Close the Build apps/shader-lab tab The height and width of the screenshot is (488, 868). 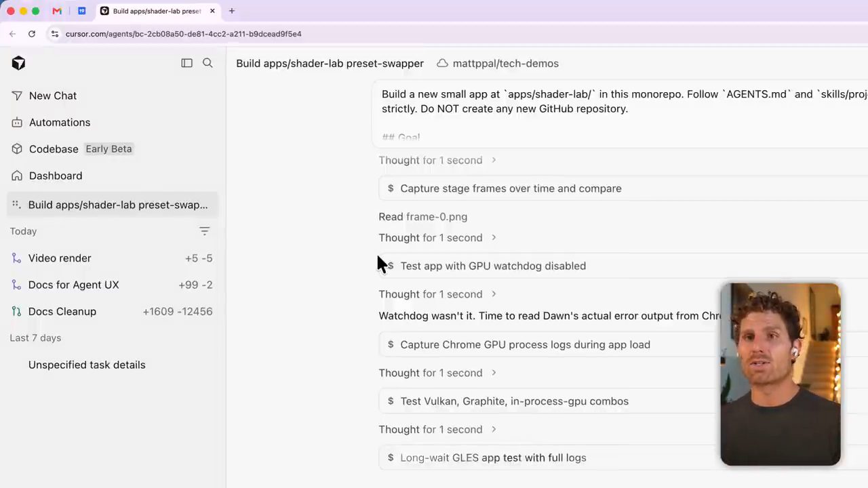point(212,11)
